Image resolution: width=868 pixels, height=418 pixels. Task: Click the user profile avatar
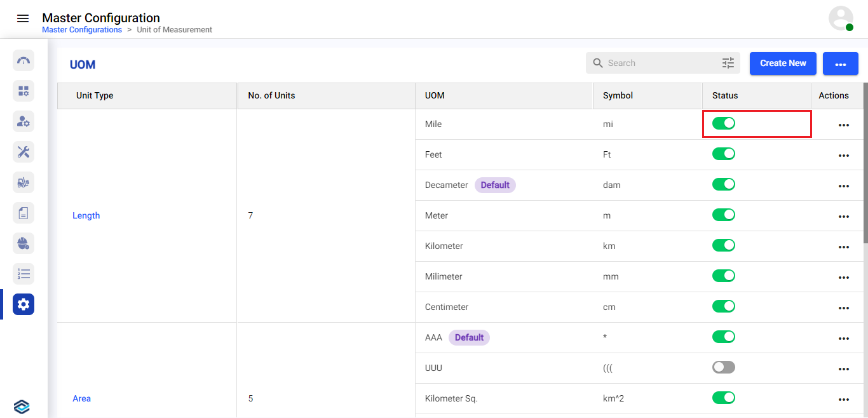(841, 18)
